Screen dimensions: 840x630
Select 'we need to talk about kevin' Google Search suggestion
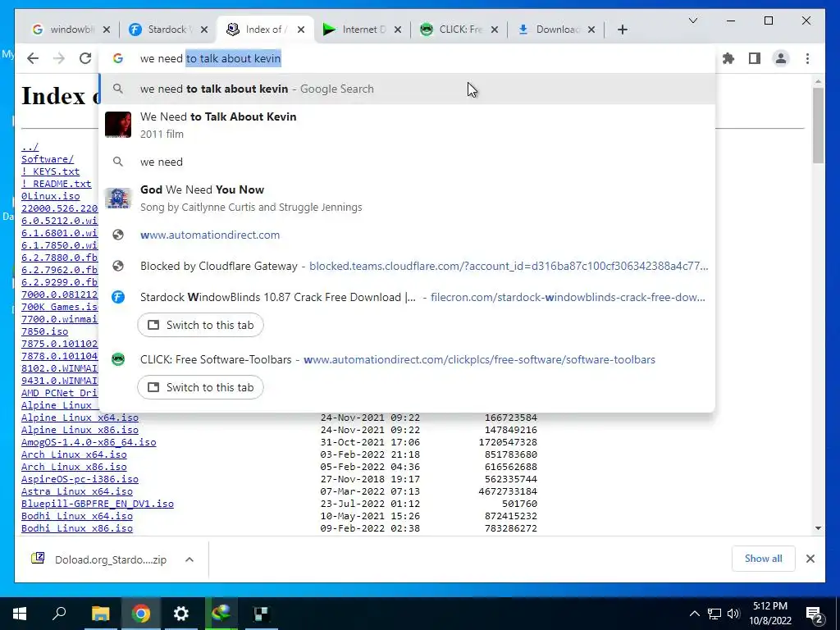[407, 89]
